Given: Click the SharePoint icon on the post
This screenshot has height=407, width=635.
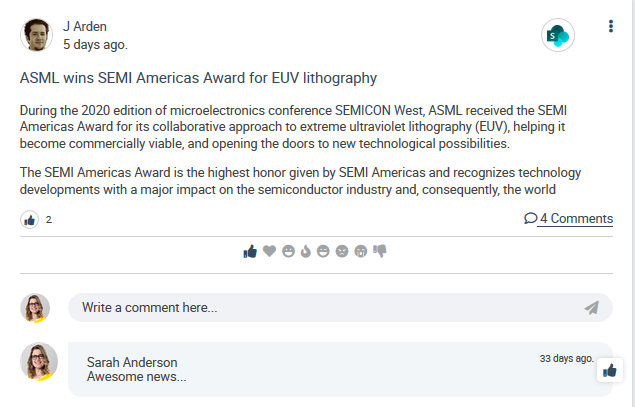Looking at the screenshot, I should point(556,37).
